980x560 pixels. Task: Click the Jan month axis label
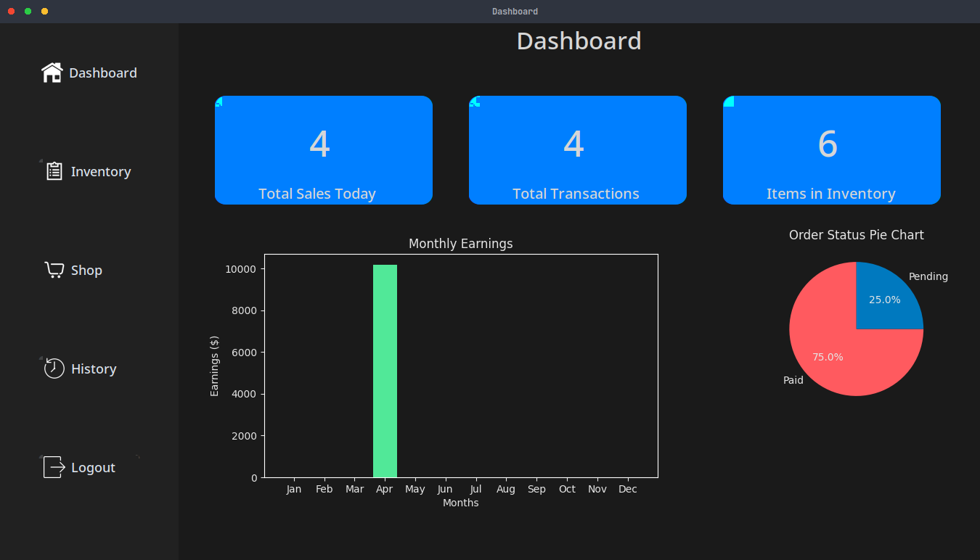pos(294,490)
